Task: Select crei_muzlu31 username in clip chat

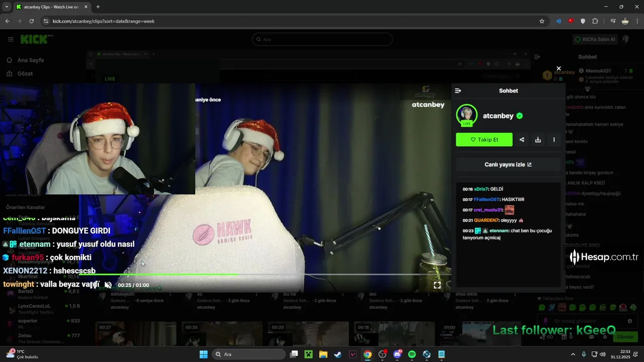Action: tap(488, 210)
